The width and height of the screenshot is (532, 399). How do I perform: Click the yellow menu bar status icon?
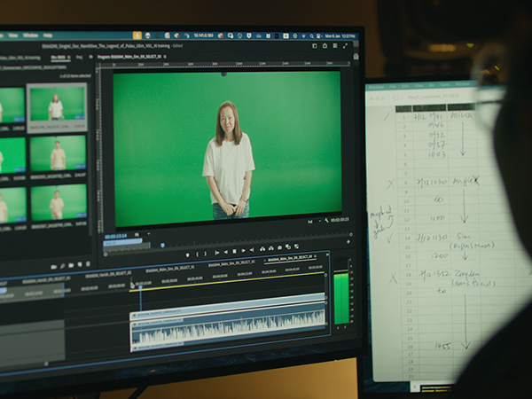(137, 35)
